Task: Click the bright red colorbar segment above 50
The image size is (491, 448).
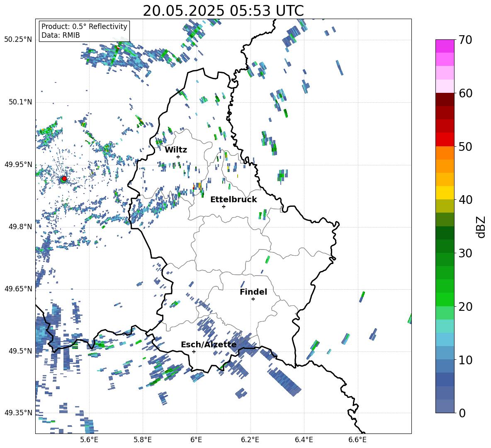Action: [x=445, y=140]
